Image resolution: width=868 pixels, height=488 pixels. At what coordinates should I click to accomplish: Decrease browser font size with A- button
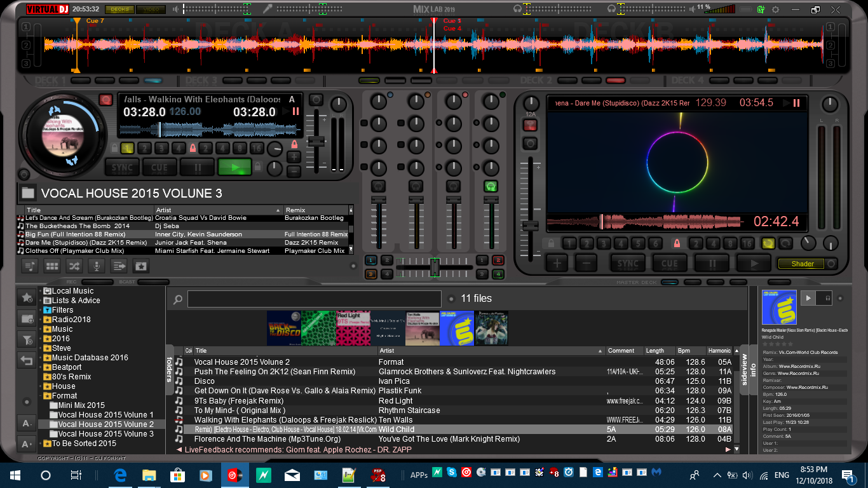(x=27, y=423)
